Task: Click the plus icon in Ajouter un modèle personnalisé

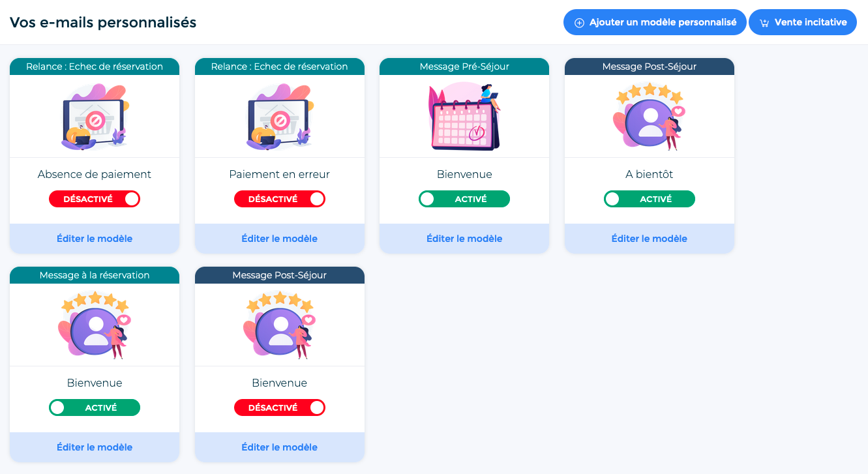Action: pyautogui.click(x=579, y=23)
